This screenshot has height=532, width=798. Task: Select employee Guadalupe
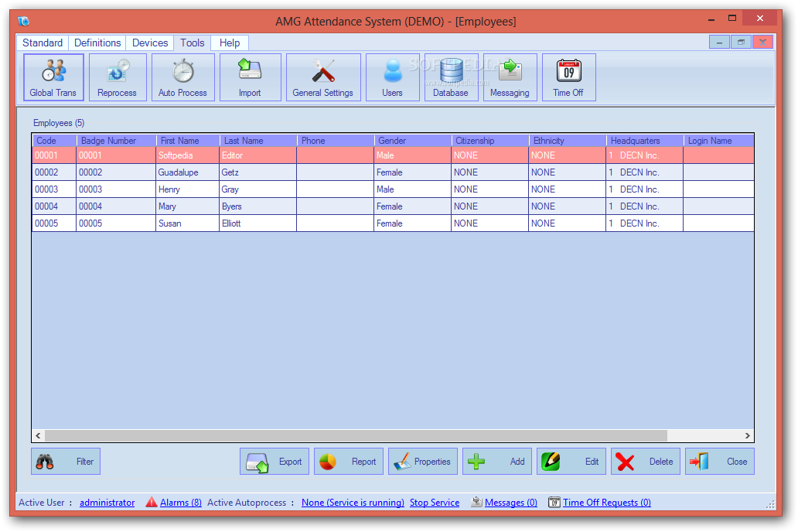(x=393, y=172)
